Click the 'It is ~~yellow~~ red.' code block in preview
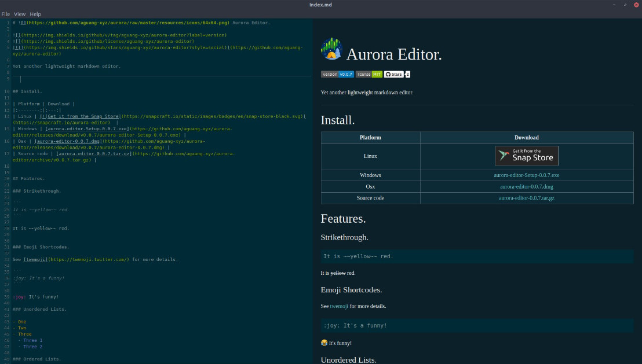Image resolution: width=642 pixels, height=364 pixels. (x=477, y=256)
